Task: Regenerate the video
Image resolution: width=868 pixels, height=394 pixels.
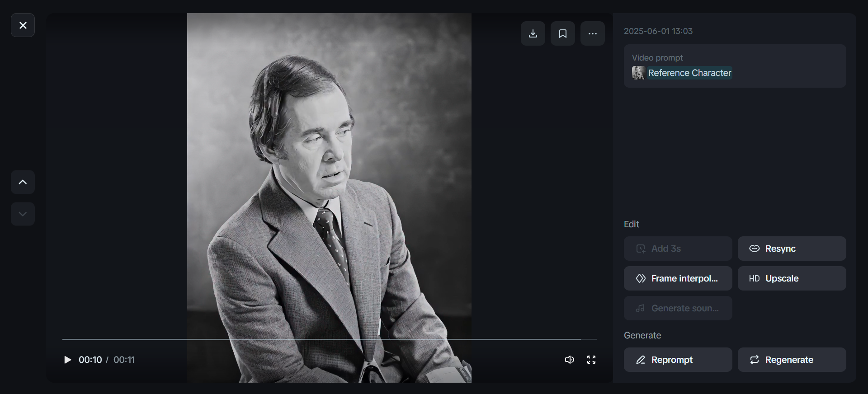Action: click(792, 360)
